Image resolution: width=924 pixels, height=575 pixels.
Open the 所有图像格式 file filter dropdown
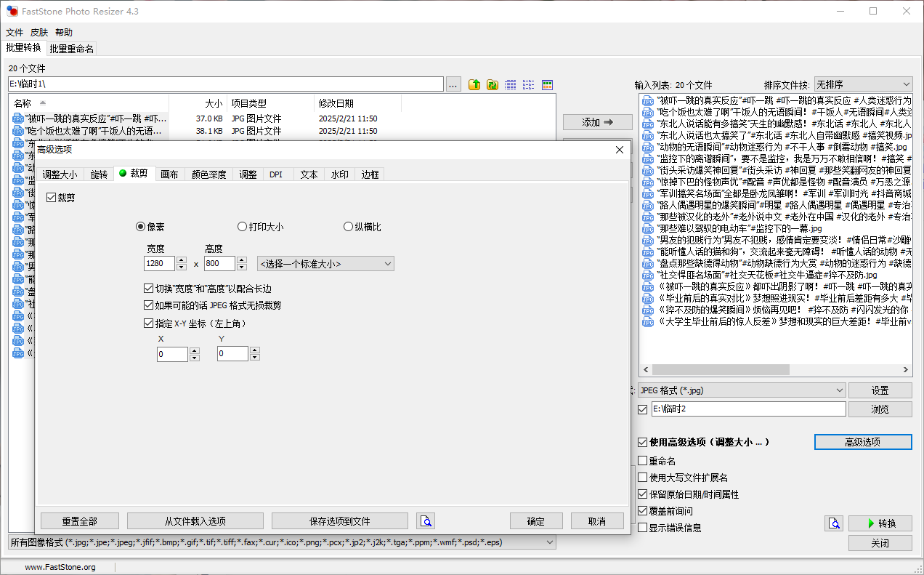click(282, 542)
